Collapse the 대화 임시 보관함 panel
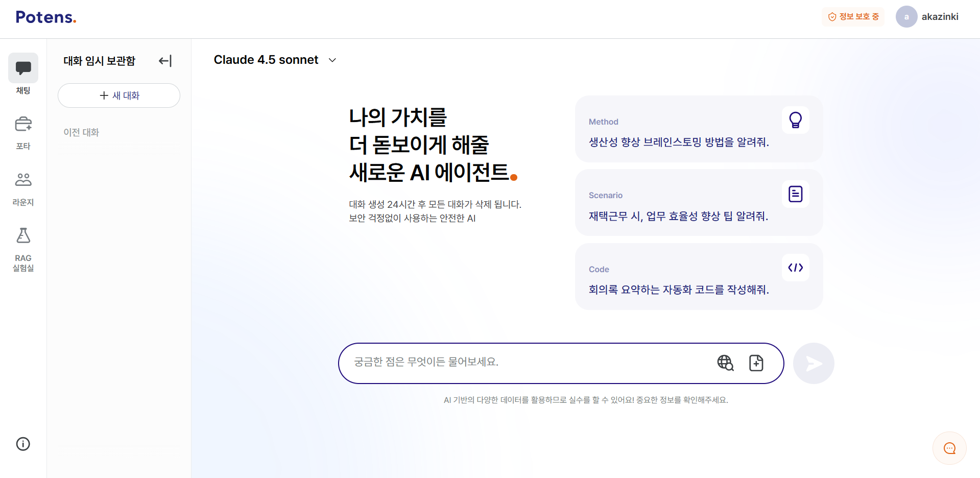Viewport: 980px width, 478px height. tap(165, 61)
